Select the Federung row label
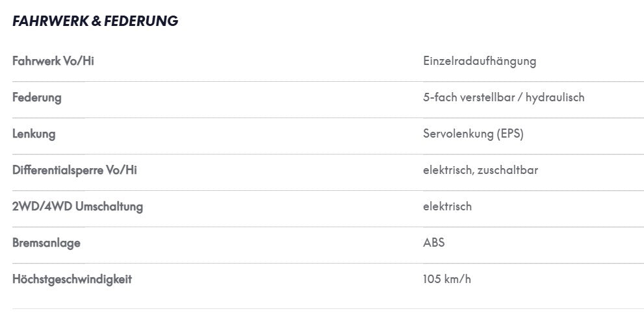The height and width of the screenshot is (322, 644). (x=36, y=97)
